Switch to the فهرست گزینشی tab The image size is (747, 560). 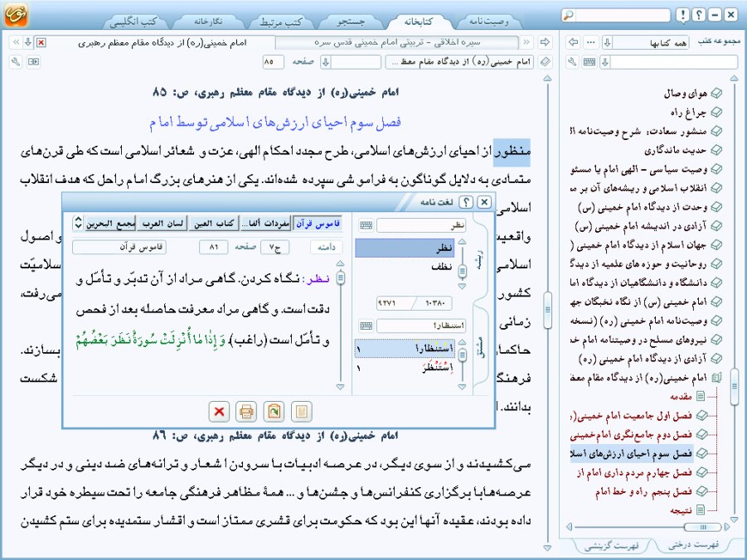point(611,546)
